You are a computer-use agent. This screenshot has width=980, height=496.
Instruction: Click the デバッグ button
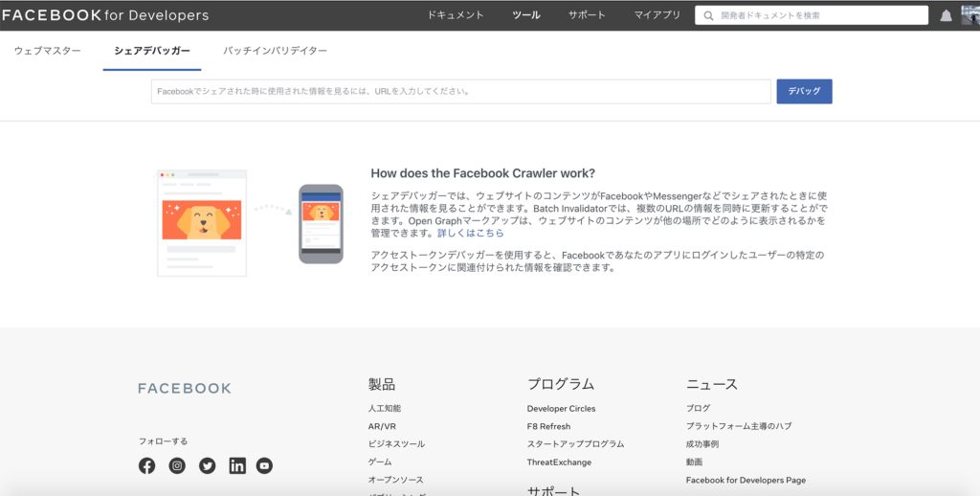pos(804,91)
